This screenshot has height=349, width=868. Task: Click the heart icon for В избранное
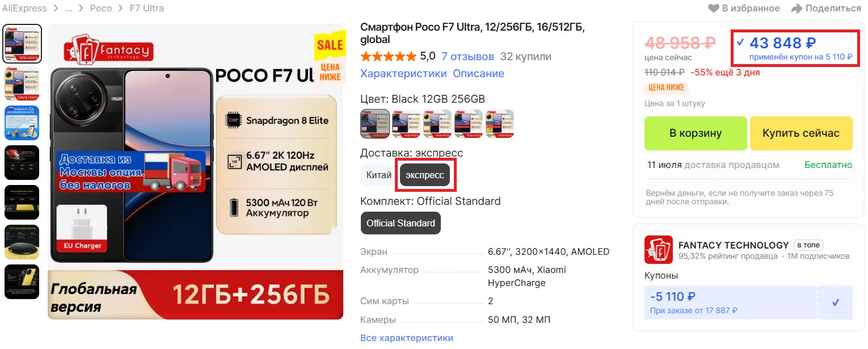(x=713, y=9)
